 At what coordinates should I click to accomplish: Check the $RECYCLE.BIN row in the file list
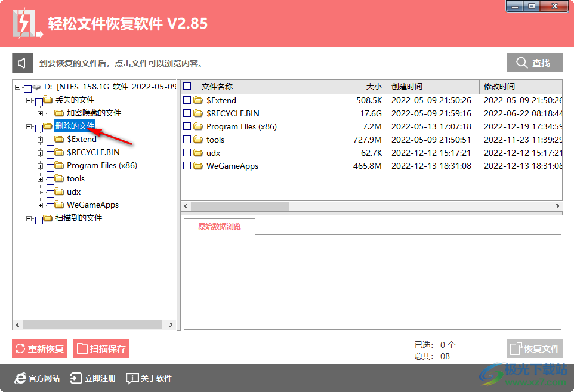click(187, 113)
